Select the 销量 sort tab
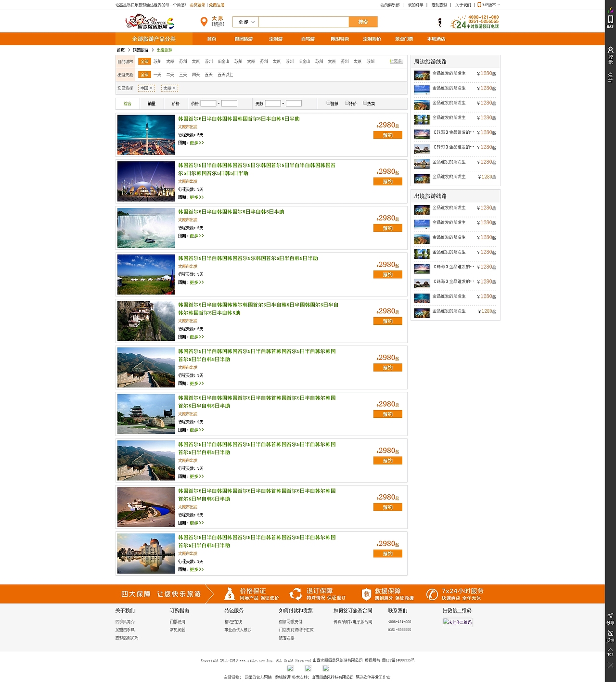The height and width of the screenshot is (682, 616). (152, 103)
